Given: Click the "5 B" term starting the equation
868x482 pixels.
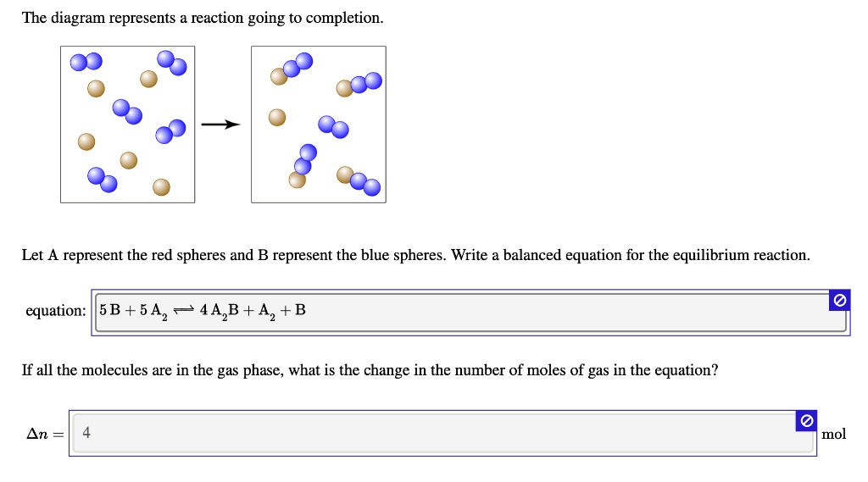Looking at the screenshot, I should pyautogui.click(x=109, y=310).
